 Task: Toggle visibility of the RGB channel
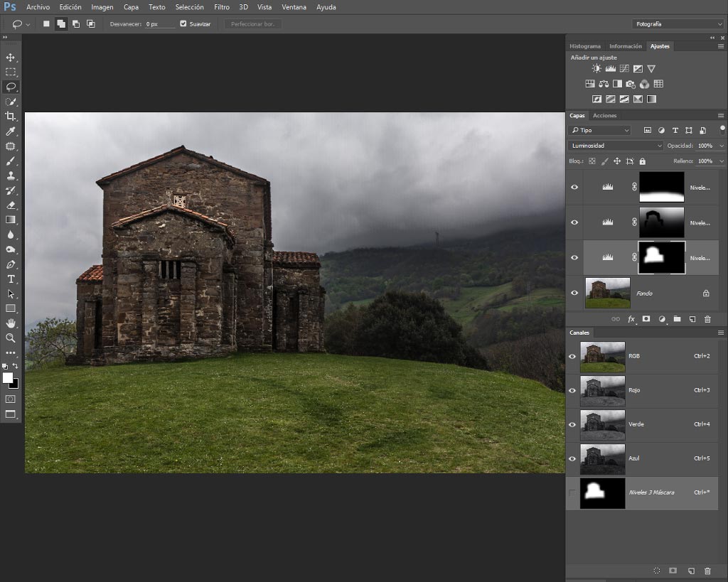(x=572, y=357)
